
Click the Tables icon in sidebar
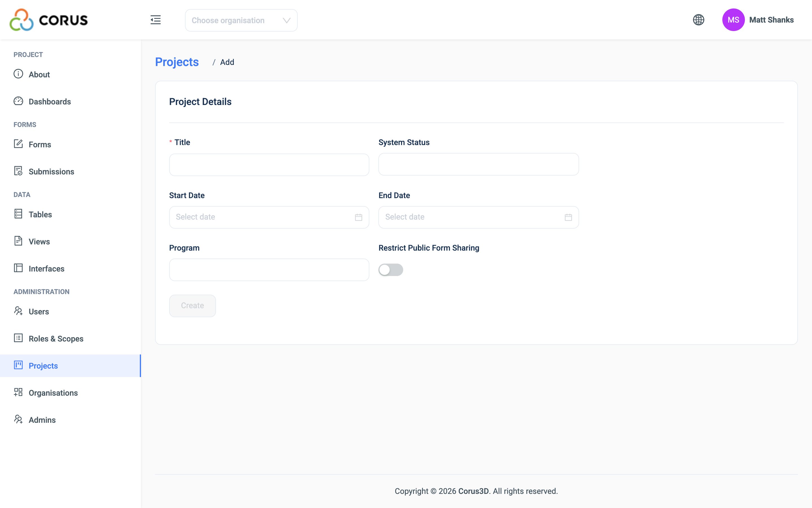[x=18, y=214]
